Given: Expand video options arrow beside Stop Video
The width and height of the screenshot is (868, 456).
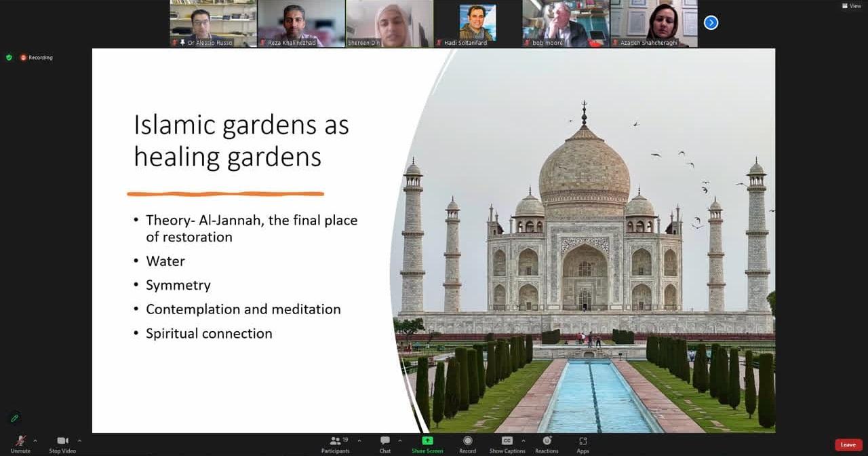Looking at the screenshot, I should click(x=79, y=440).
